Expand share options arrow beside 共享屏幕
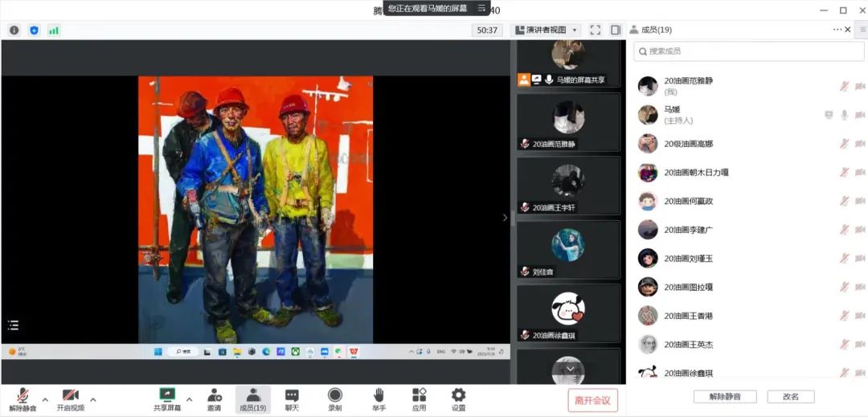The image size is (868, 417). click(190, 399)
